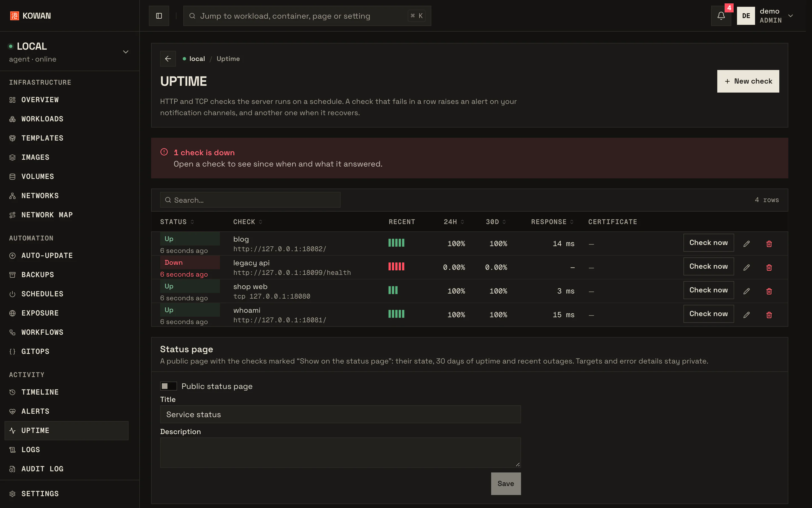Sort table by 24H column

(x=454, y=222)
